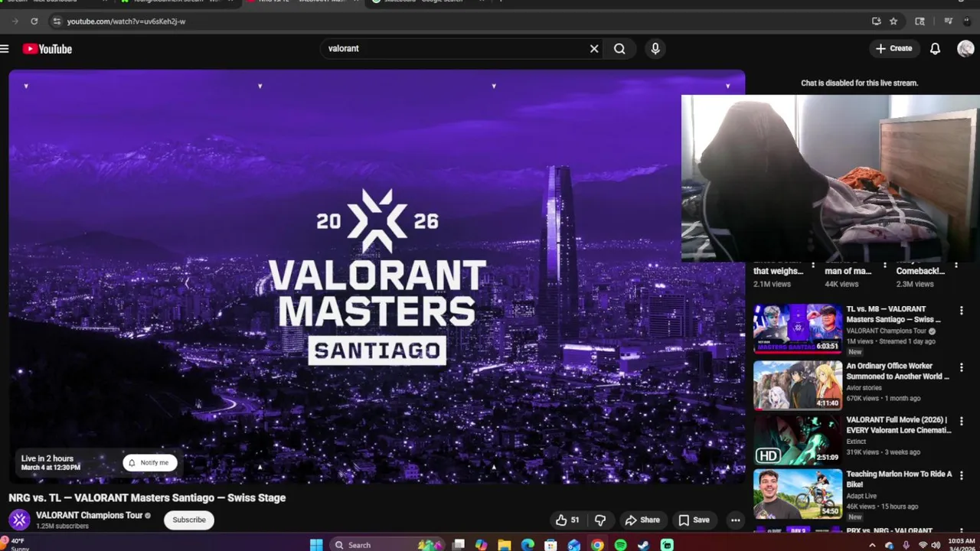Image resolution: width=980 pixels, height=551 pixels.
Task: Open Spotify from taskbar
Action: pyautogui.click(x=620, y=545)
